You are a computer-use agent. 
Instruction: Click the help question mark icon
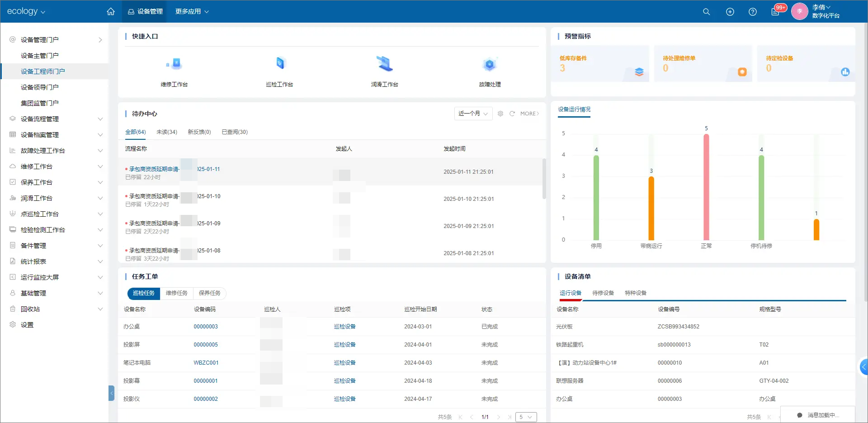pyautogui.click(x=753, y=12)
